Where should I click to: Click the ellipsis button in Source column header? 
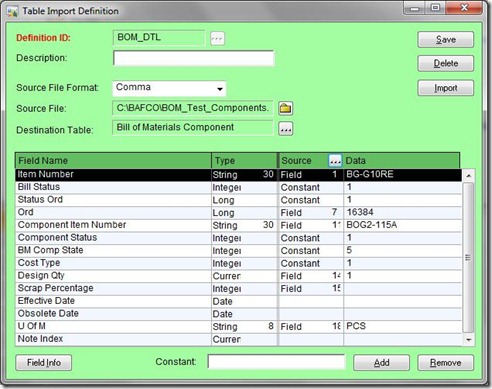tap(335, 161)
